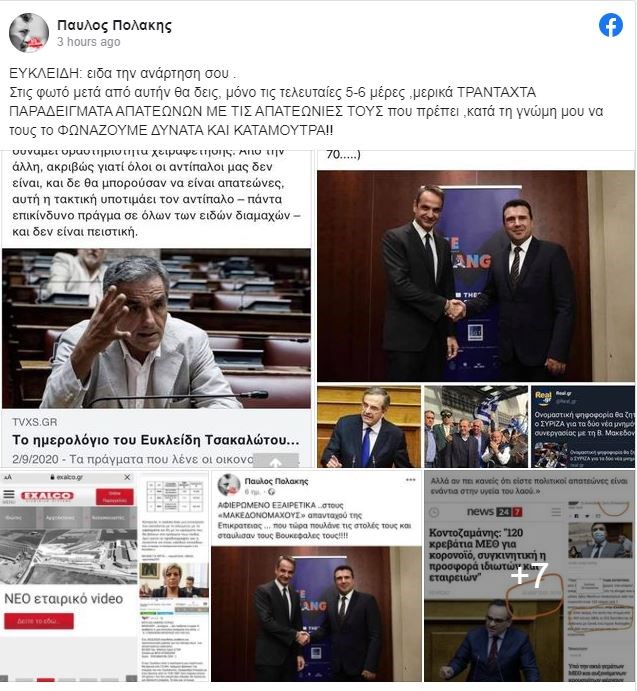Screen dimensions: 637x691
Task: Click the embedded post profile avatar
Action: pos(229,485)
